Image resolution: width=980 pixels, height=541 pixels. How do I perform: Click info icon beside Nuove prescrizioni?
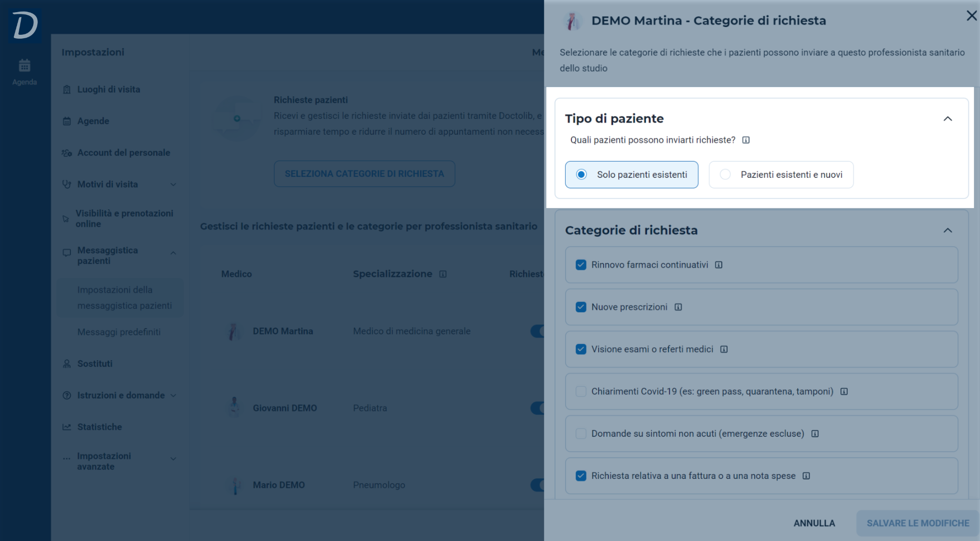pyautogui.click(x=678, y=307)
